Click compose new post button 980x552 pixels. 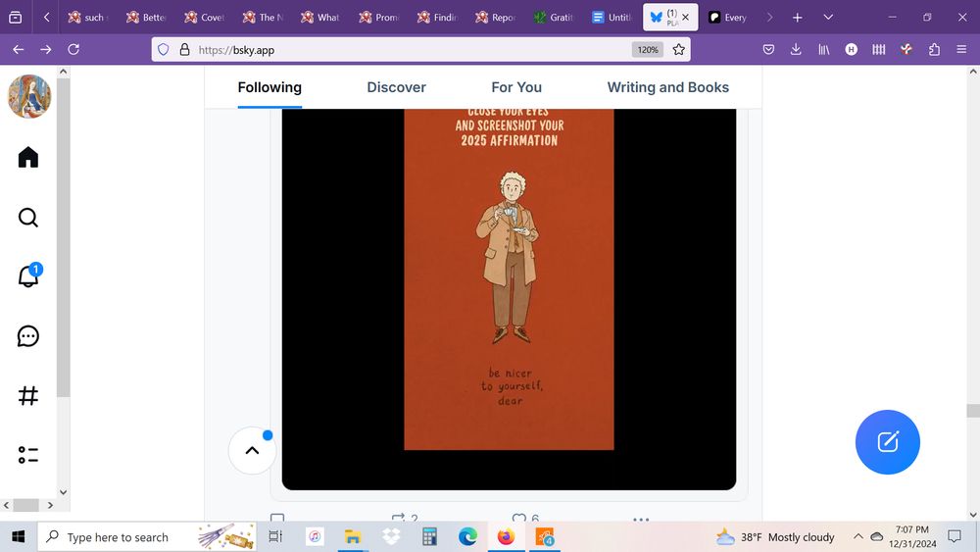click(888, 442)
